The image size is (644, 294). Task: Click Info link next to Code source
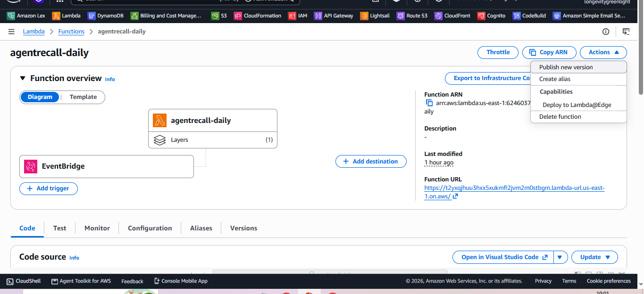(74, 258)
